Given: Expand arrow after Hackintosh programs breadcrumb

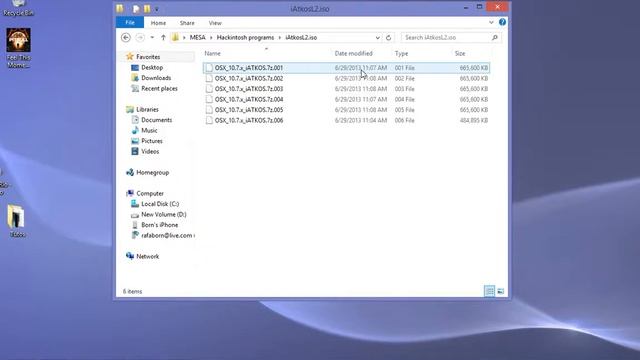Looking at the screenshot, I should 280,38.
